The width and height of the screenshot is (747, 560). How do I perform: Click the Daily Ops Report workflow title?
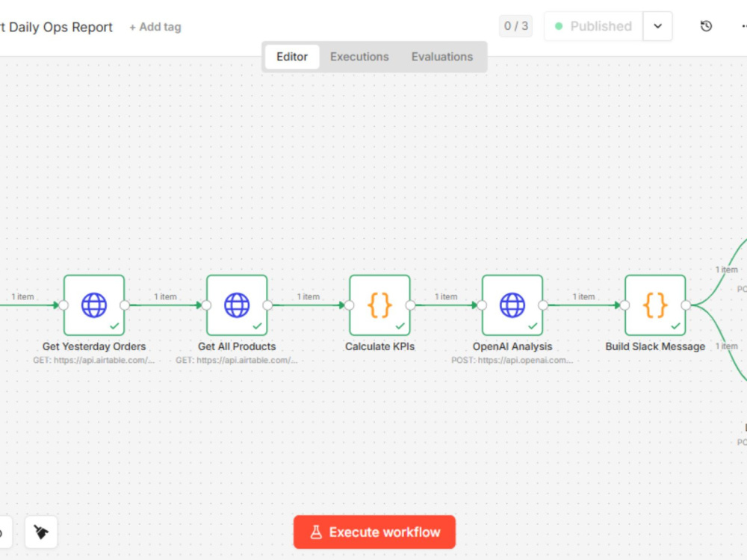click(x=56, y=27)
